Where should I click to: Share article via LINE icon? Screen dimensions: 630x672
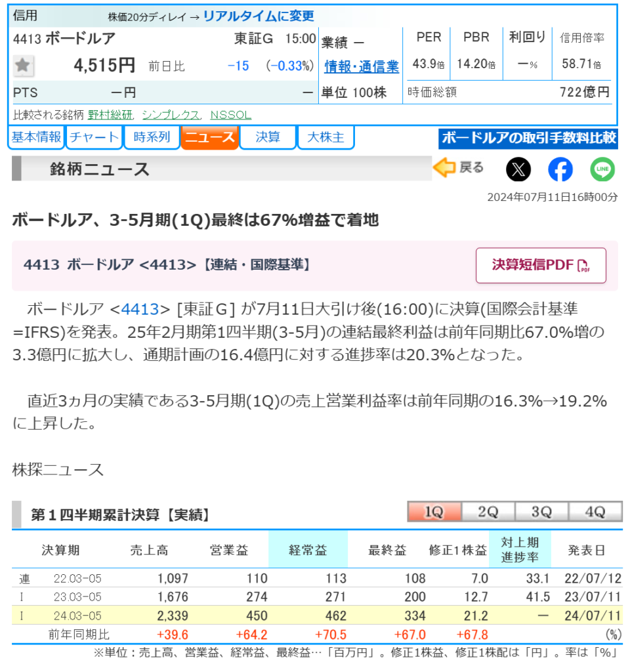click(602, 170)
